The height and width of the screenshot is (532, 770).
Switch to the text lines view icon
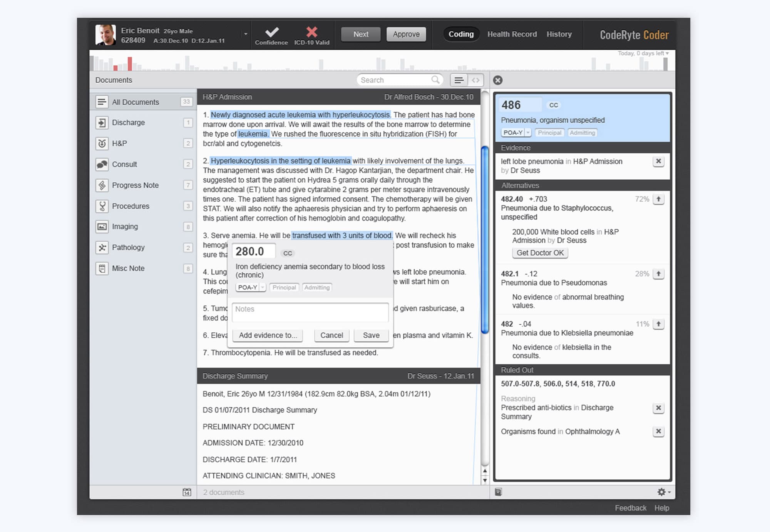[459, 80]
